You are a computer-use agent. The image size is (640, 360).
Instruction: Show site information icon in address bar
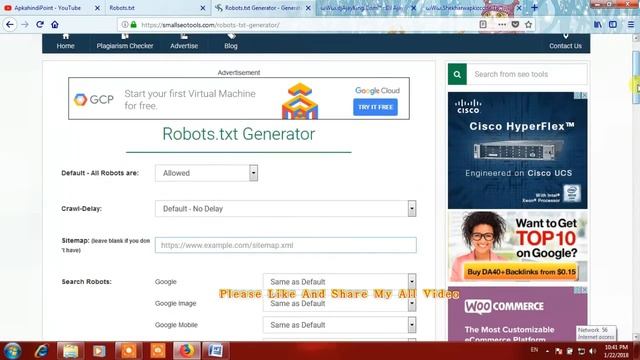[125, 25]
